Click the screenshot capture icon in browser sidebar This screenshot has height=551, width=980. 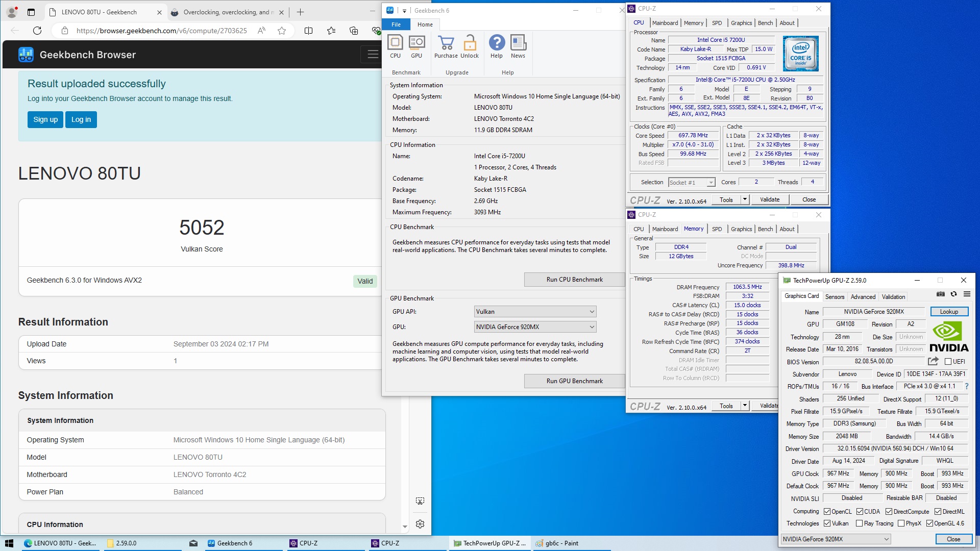tap(420, 501)
